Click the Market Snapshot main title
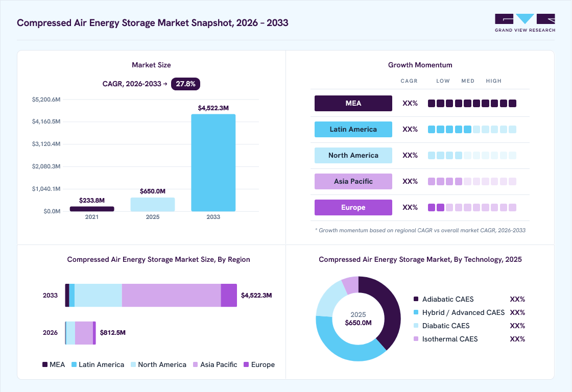The image size is (572, 392). (x=153, y=22)
